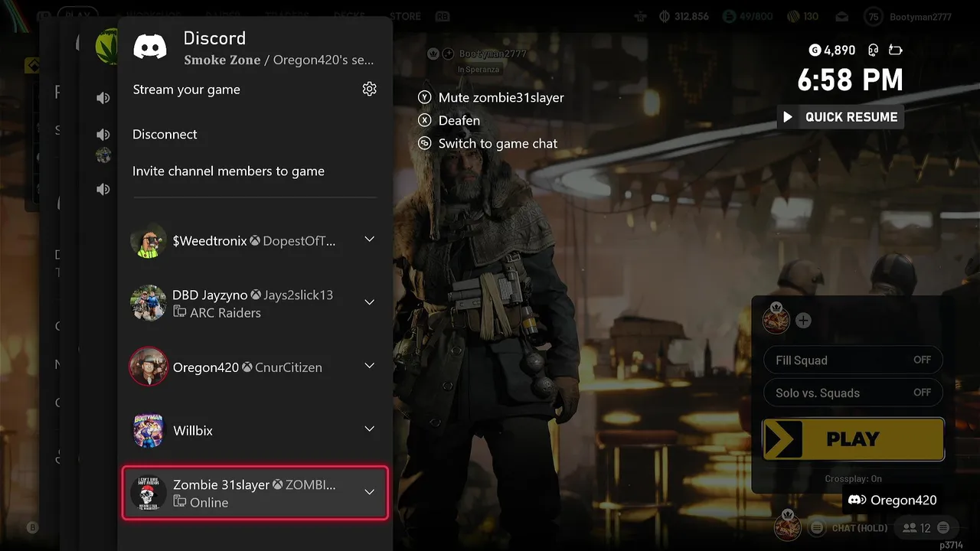
Task: Click the Willbix name text
Action: tap(193, 431)
